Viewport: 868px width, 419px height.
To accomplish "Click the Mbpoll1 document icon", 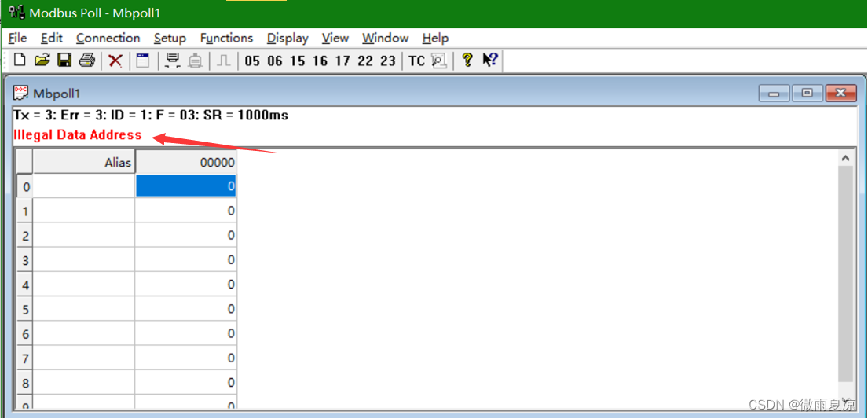I will tap(21, 93).
